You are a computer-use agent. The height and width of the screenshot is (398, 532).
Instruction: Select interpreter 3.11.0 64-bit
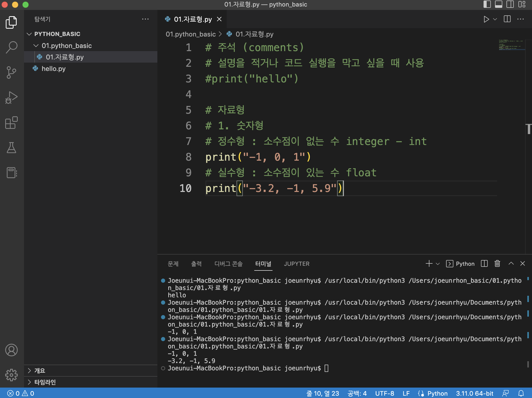(x=474, y=393)
